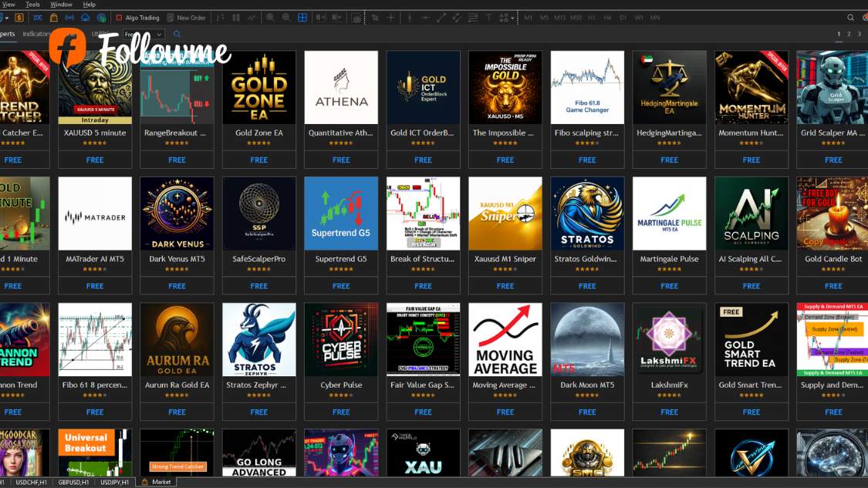Select the trendline drawing tool
Screen dimensions: 868x488
coord(441,18)
